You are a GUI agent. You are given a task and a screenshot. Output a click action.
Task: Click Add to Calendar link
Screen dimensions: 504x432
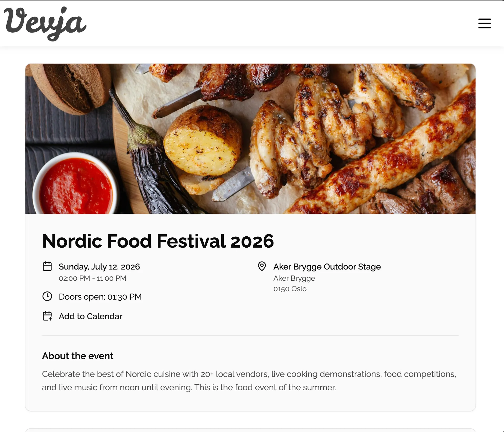coord(90,316)
